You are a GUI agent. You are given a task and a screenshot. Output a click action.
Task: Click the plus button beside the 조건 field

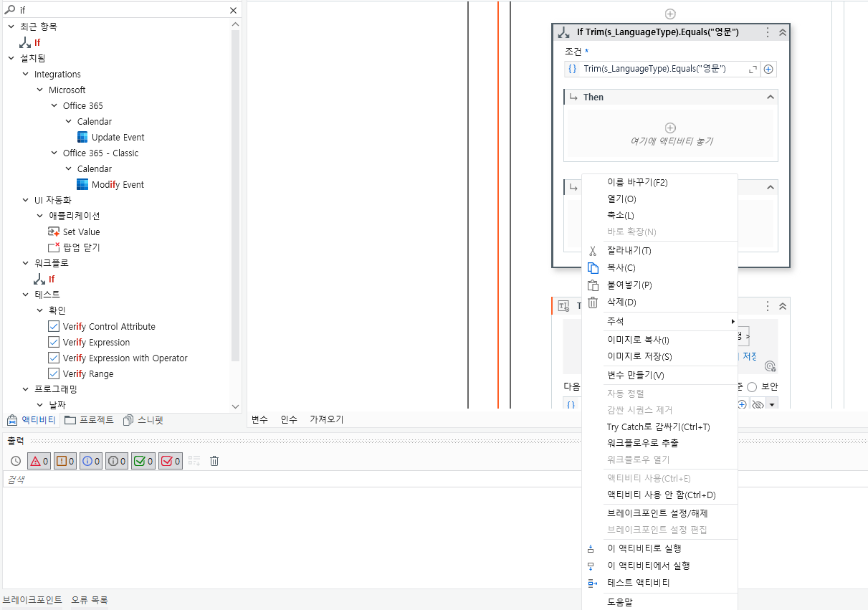click(x=768, y=69)
